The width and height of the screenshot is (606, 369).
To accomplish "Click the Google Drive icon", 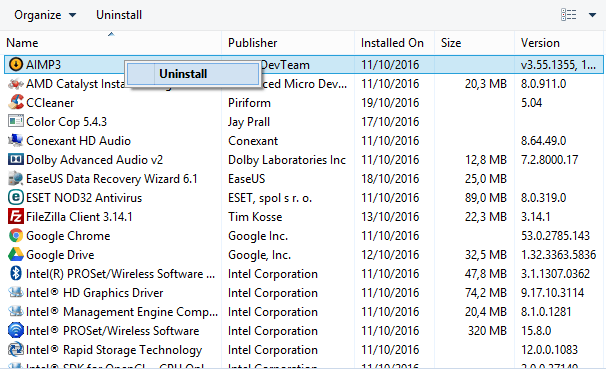I will (x=16, y=254).
